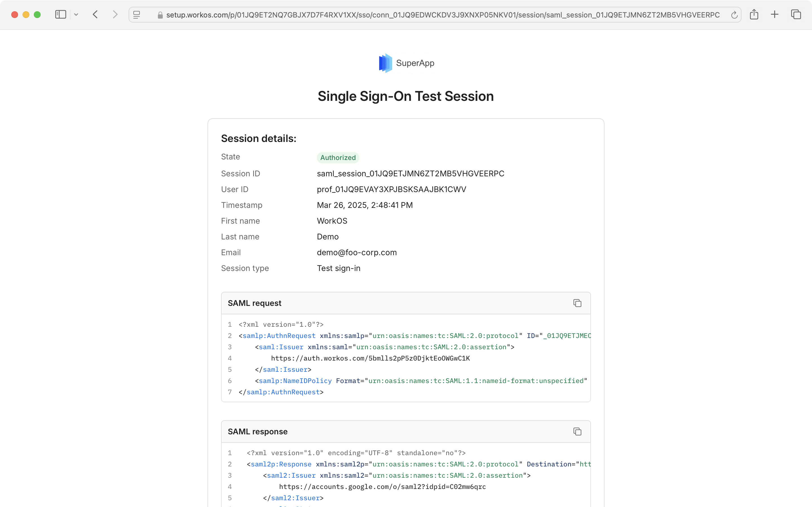Viewport: 812px width, 507px height.
Task: Click the accounts.google.com issuer URL in response
Action: pos(382,487)
